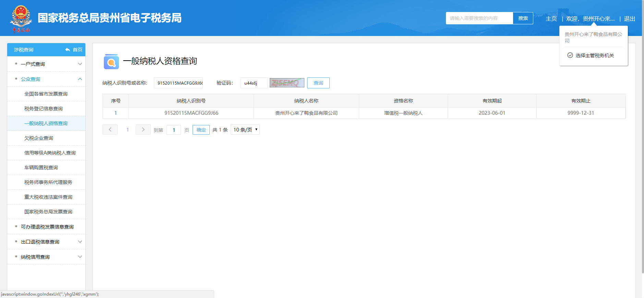
Task: Click the home arrow icon in sidebar header
Action: pos(68,50)
